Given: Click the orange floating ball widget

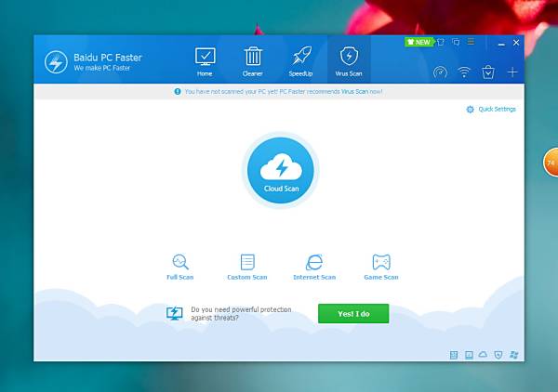Looking at the screenshot, I should 551,163.
